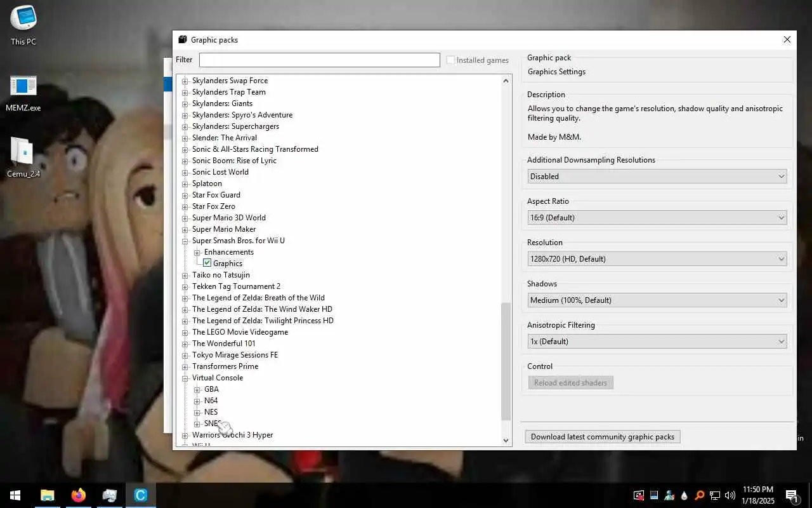The width and height of the screenshot is (812, 508).
Task: Select Tekken Tag Tournament 2
Action: click(x=236, y=286)
